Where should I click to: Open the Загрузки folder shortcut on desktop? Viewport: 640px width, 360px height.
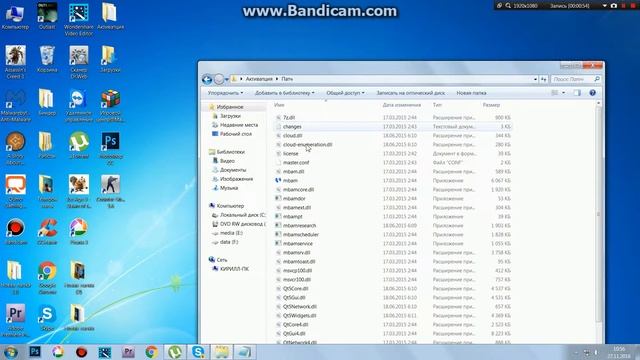pyautogui.click(x=110, y=59)
